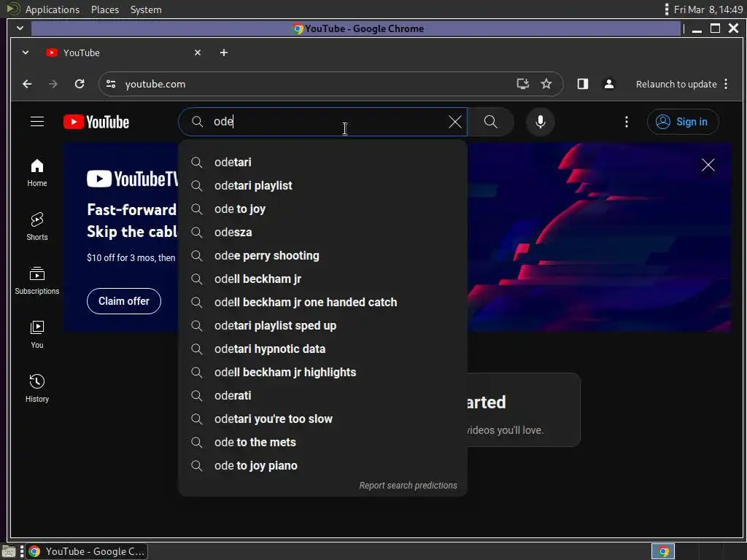The width and height of the screenshot is (747, 560).
Task: Pick "ode to the mets" suggestion
Action: pos(323,443)
